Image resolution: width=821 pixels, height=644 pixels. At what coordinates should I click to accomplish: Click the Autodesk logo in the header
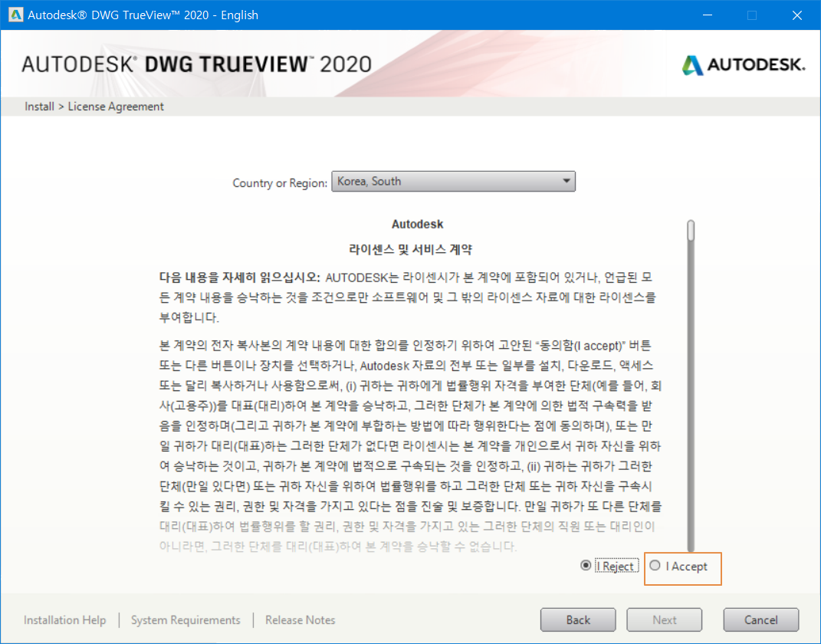click(x=743, y=65)
